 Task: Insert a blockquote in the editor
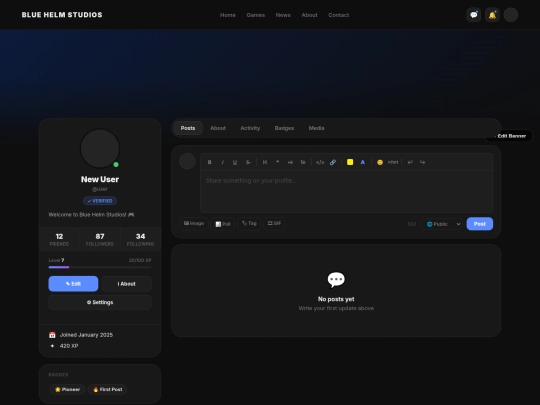click(x=278, y=162)
